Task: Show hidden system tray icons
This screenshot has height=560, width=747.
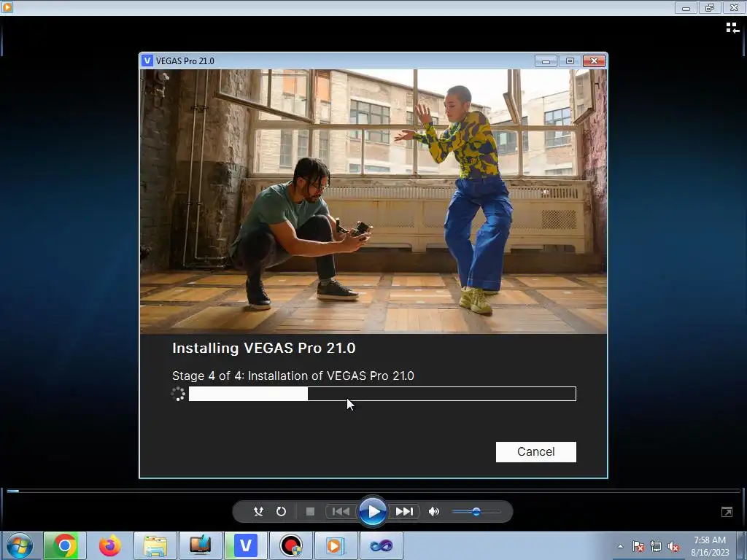Action: coord(620,546)
